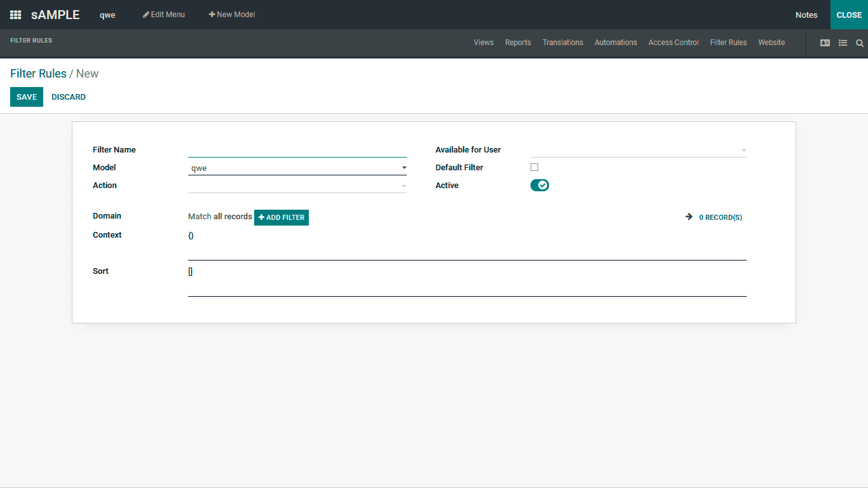Viewport: 868px width, 488px height.
Task: Open the Available for User dropdown
Action: [x=743, y=150]
